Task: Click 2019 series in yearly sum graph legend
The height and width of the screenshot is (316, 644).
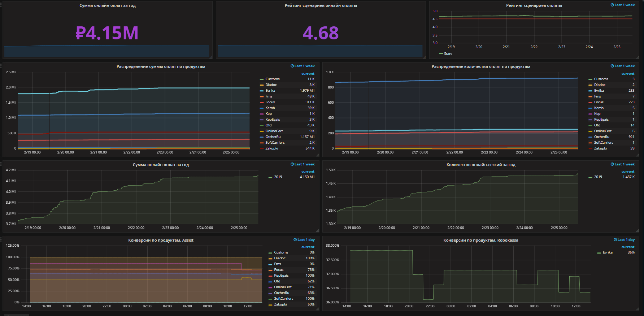Action: pyautogui.click(x=278, y=177)
